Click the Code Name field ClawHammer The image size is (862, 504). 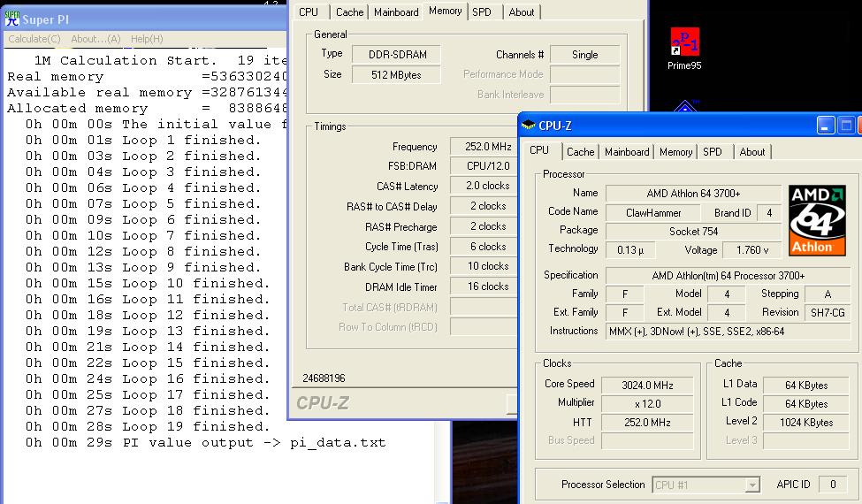[653, 213]
